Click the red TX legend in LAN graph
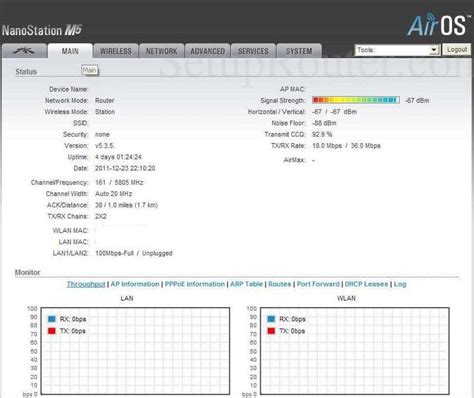The width and height of the screenshot is (474, 398). tap(52, 331)
